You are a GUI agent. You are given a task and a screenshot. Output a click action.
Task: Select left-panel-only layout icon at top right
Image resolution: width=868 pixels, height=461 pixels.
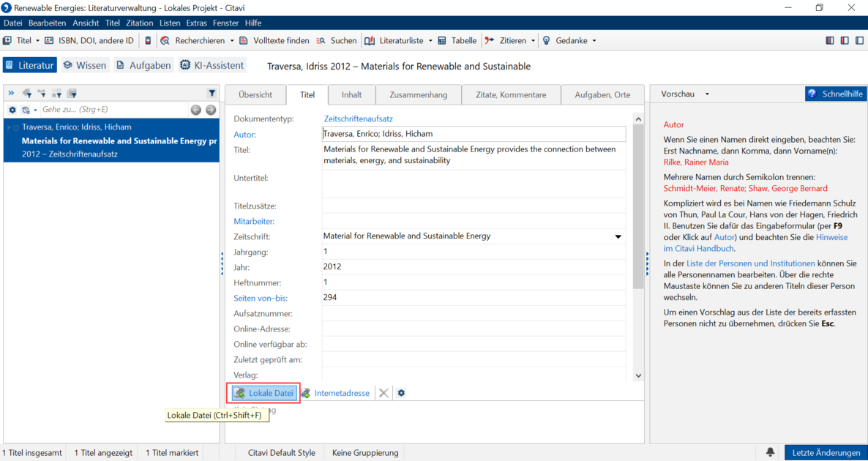click(x=830, y=40)
